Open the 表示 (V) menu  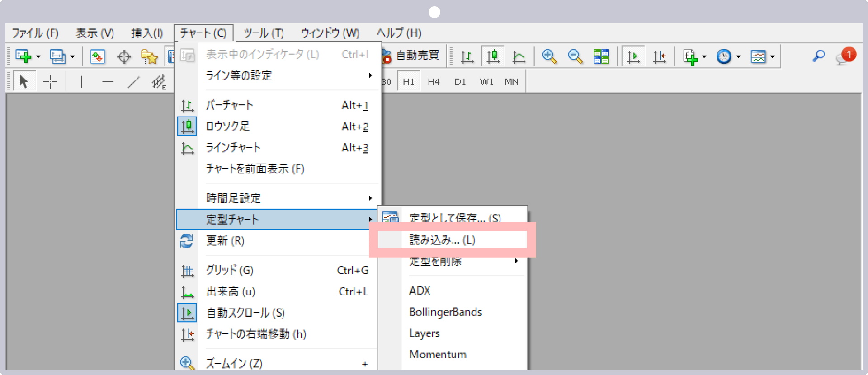coord(95,33)
